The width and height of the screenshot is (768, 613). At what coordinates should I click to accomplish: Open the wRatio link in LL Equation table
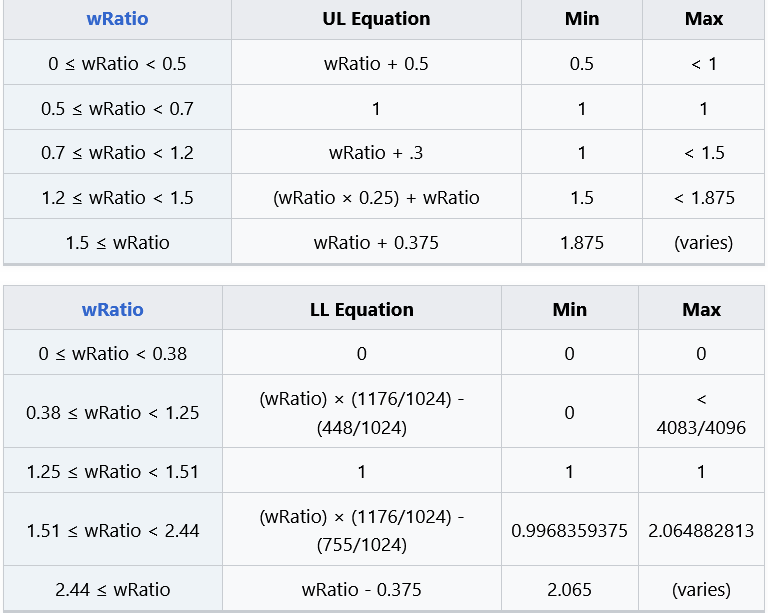tap(112, 309)
